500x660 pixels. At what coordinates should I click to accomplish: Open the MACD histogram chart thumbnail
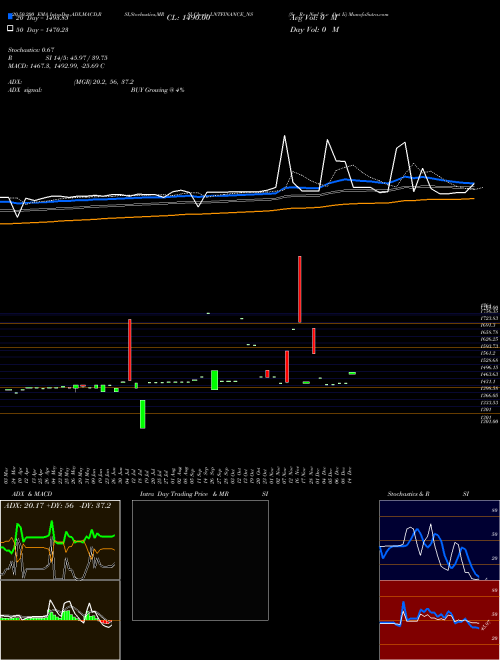click(60, 620)
